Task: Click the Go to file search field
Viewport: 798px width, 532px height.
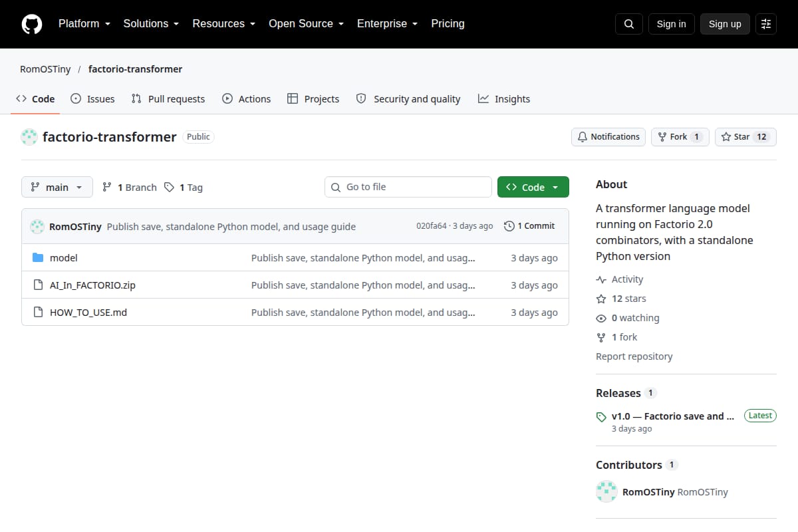Action: [x=408, y=188]
